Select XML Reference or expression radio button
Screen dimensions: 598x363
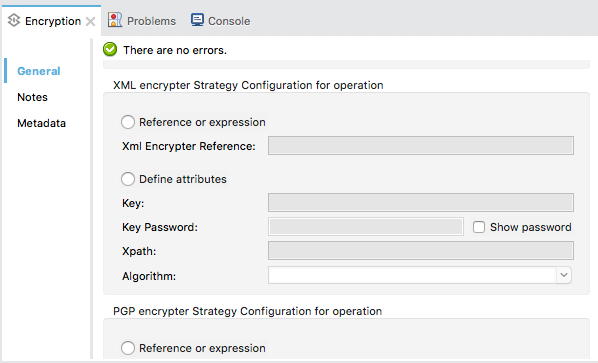(x=128, y=122)
